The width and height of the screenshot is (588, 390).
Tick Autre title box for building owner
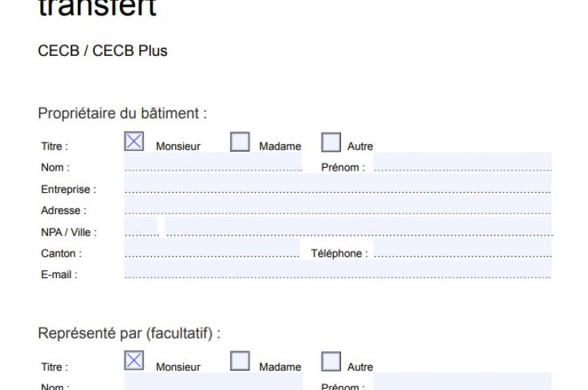331,141
